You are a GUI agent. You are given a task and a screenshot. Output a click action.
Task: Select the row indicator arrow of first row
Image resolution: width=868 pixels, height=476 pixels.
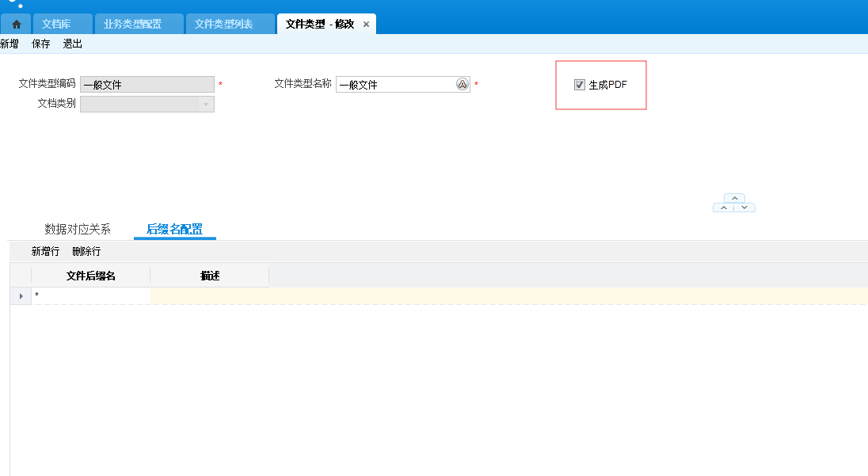tap(21, 296)
